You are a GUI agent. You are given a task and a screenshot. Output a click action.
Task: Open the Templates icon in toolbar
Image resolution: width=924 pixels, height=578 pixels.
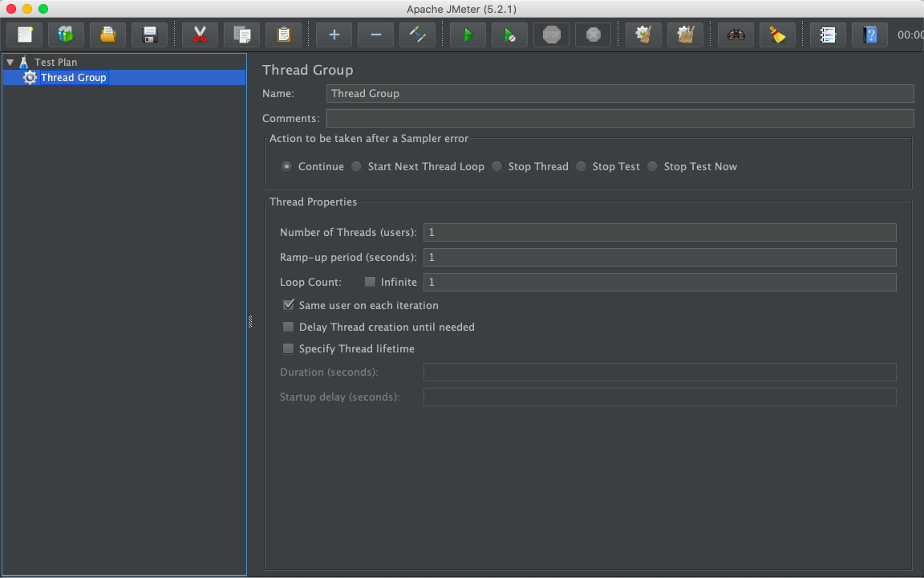[67, 35]
